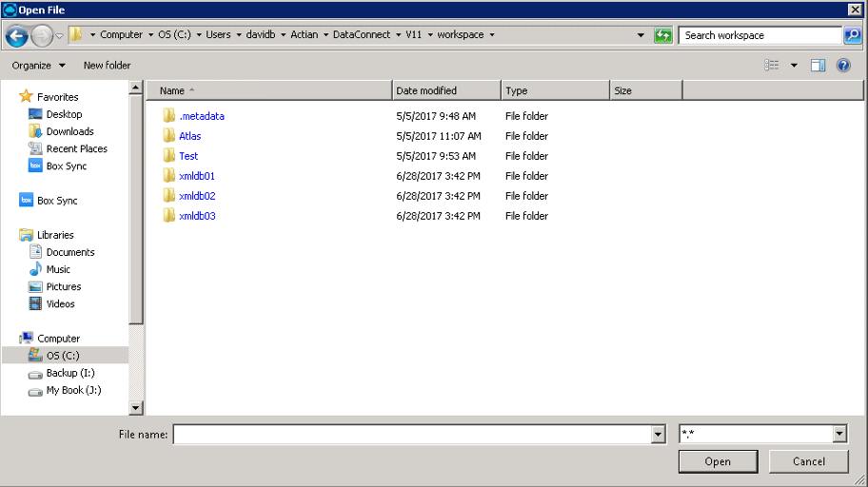The width and height of the screenshot is (868, 487).
Task: Click the New folder toolbar button
Action: pyautogui.click(x=107, y=66)
